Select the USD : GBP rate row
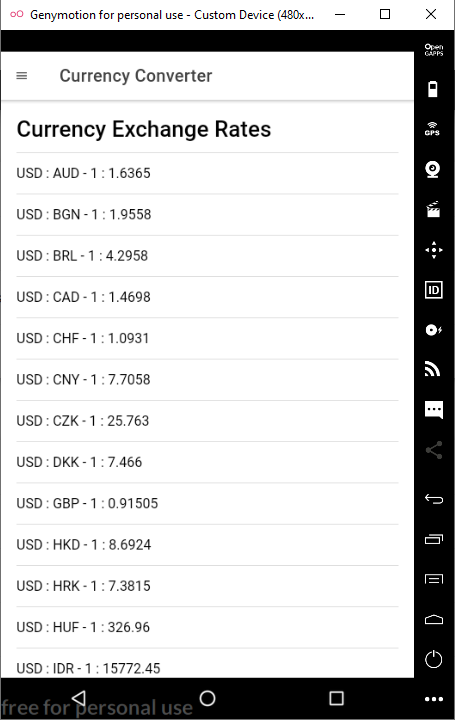The width and height of the screenshot is (456, 720). pos(207,503)
